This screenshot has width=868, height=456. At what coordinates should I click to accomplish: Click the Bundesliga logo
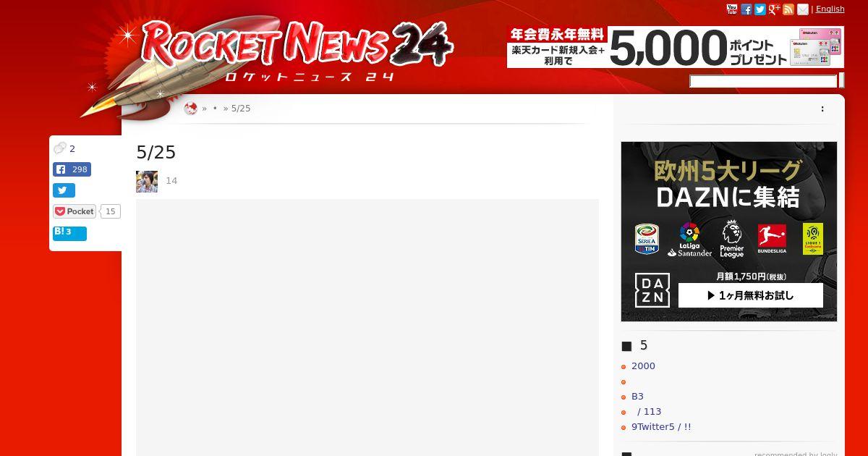click(772, 239)
